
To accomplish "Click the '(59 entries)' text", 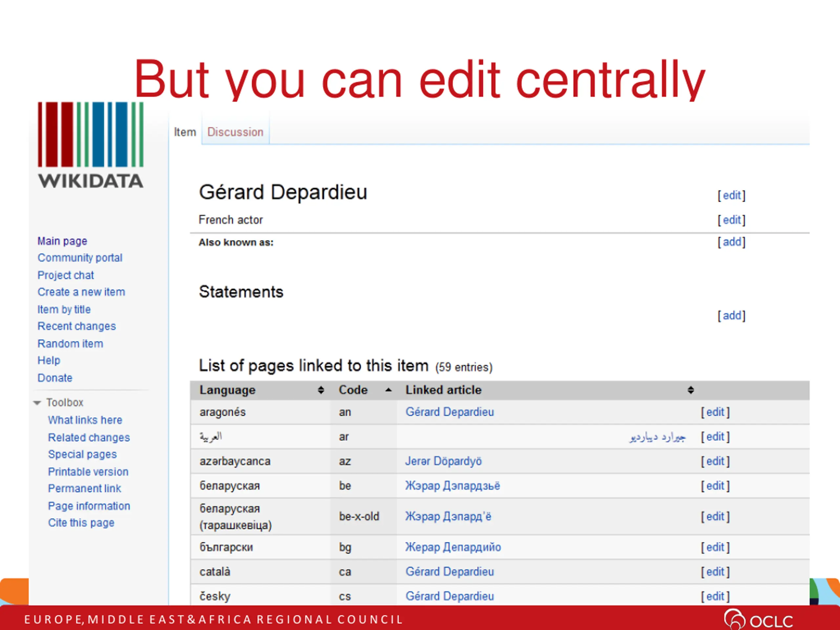I will (464, 367).
